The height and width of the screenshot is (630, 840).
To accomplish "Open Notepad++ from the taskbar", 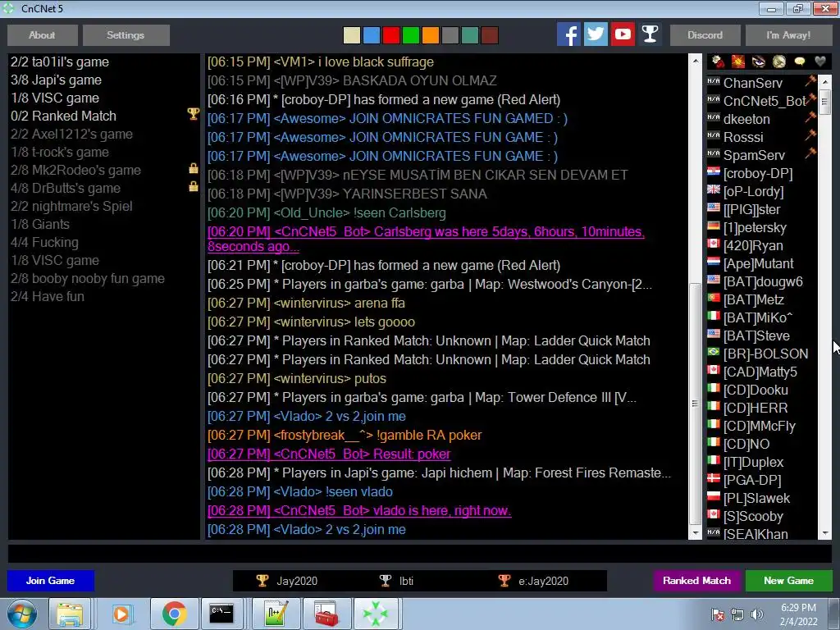I will [276, 614].
